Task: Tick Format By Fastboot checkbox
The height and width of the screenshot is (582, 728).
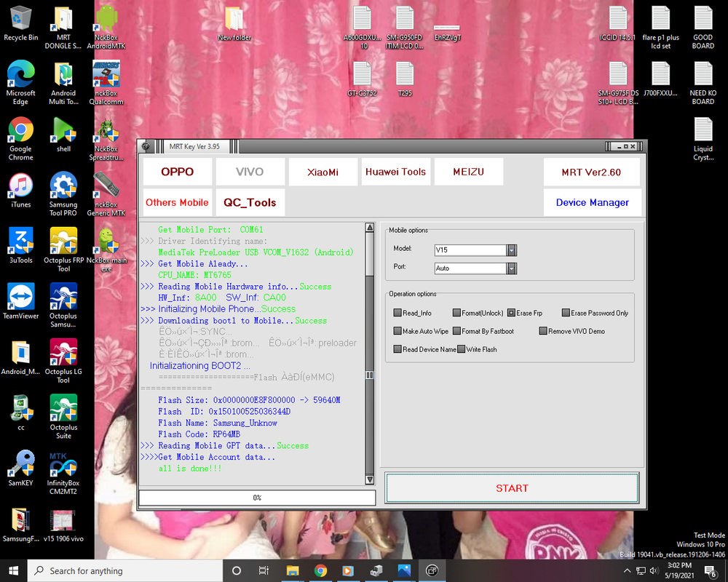Action: pos(456,331)
